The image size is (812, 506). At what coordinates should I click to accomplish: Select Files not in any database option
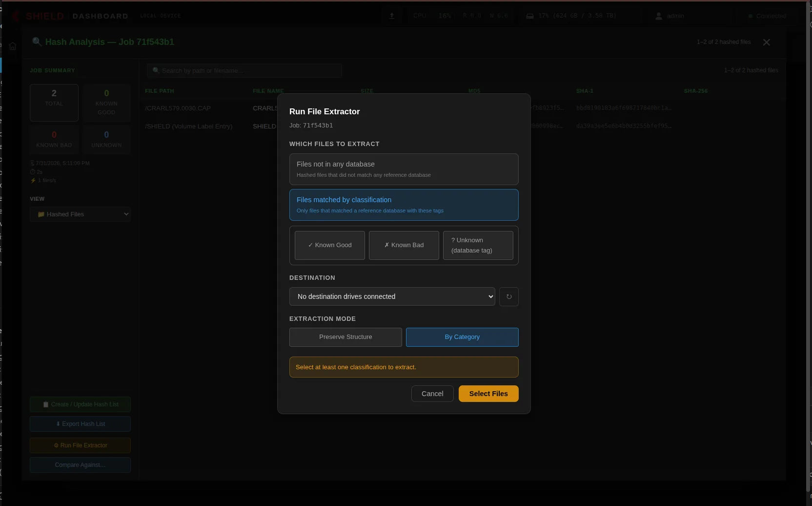pos(404,169)
